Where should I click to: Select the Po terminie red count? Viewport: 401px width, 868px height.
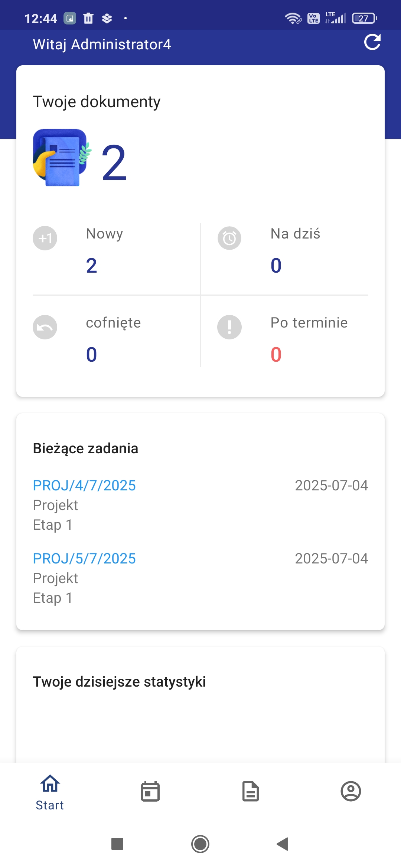coord(276,355)
